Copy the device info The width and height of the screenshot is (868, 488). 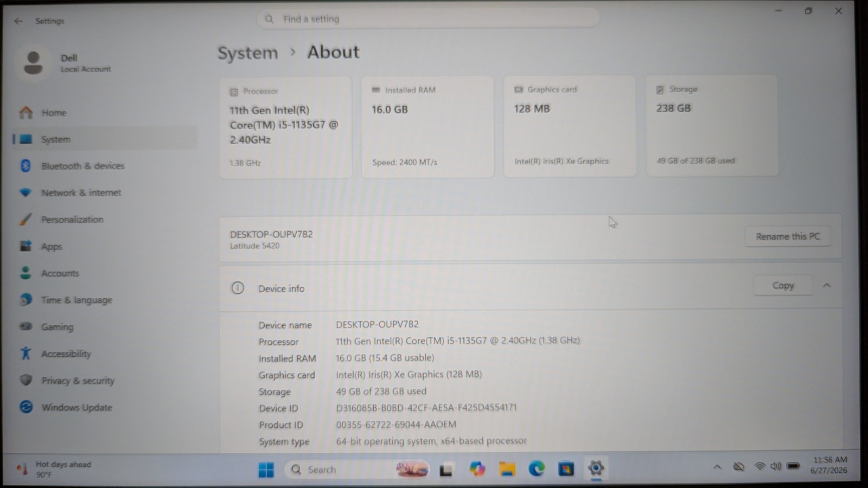pos(783,285)
